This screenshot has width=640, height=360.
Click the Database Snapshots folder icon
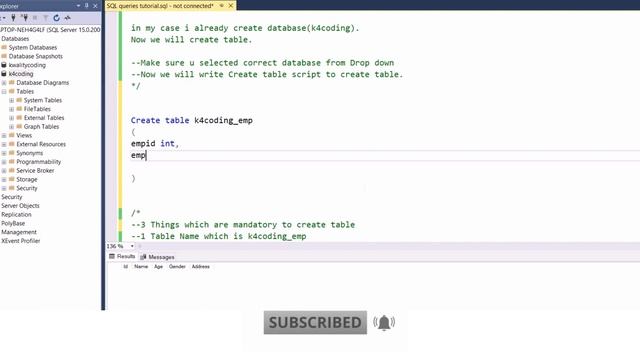point(4,56)
